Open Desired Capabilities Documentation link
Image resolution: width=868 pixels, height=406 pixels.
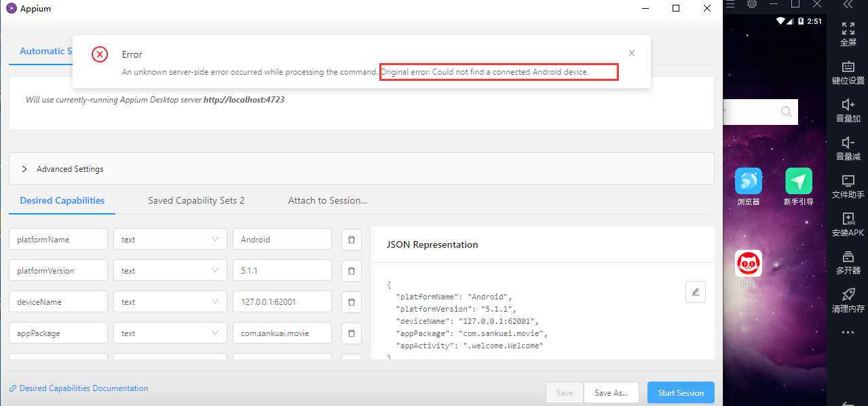[x=83, y=388]
